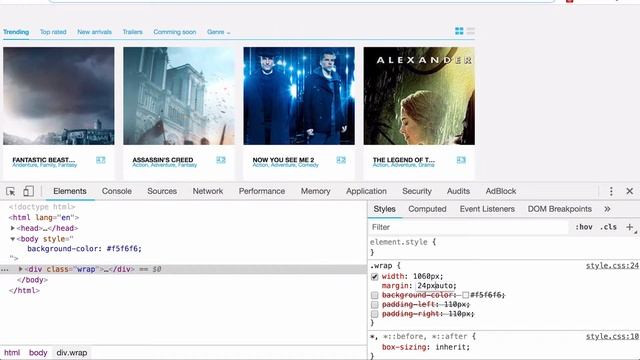Screen dimensions: 640x360
Task: Open the Sources tab
Action: coord(162,191)
